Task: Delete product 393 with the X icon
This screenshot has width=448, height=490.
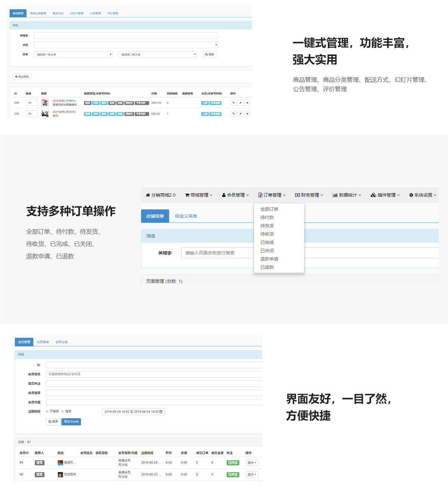Action: coord(247,114)
